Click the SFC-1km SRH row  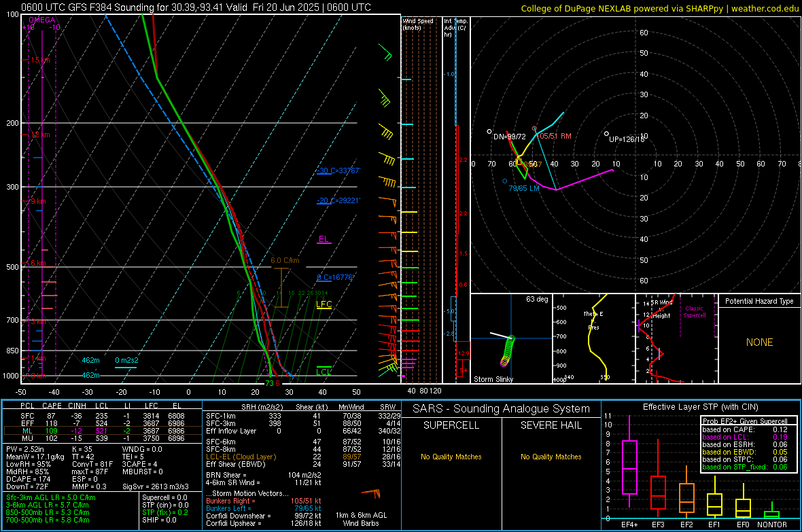pyautogui.click(x=303, y=416)
